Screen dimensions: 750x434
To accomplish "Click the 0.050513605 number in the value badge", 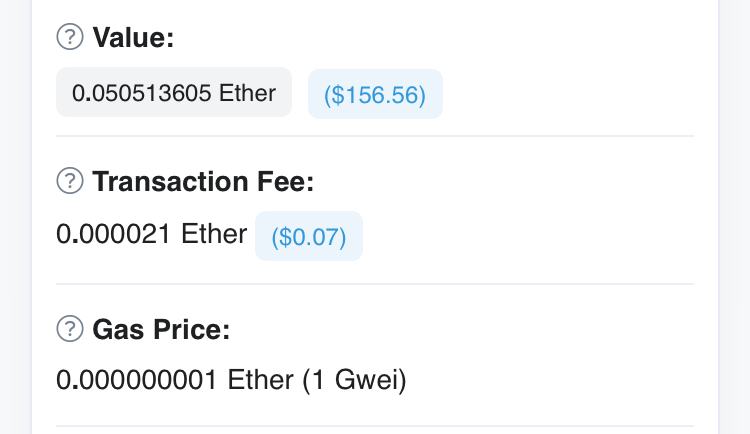I will coord(142,93).
